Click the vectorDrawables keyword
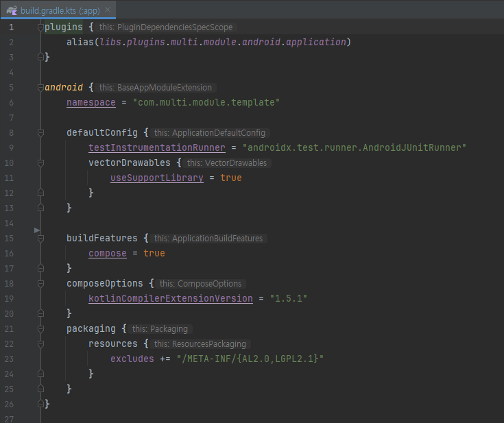The width and height of the screenshot is (504, 423). (x=129, y=163)
